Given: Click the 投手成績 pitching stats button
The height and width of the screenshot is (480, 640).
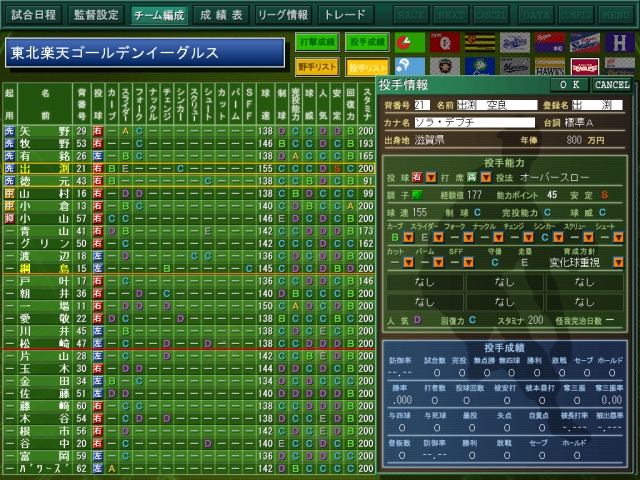Looking at the screenshot, I should click(x=367, y=42).
